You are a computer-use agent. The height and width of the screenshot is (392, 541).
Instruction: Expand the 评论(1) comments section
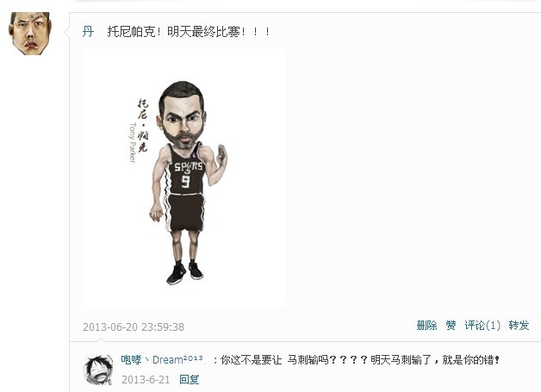(x=482, y=326)
